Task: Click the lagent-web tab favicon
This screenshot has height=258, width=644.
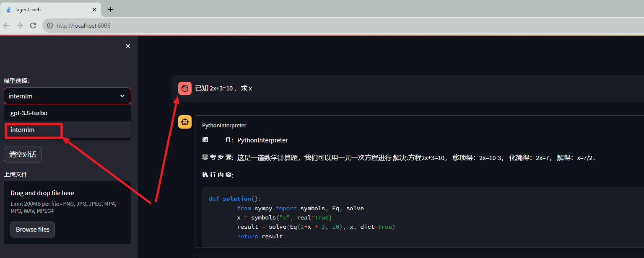Action: pos(9,10)
